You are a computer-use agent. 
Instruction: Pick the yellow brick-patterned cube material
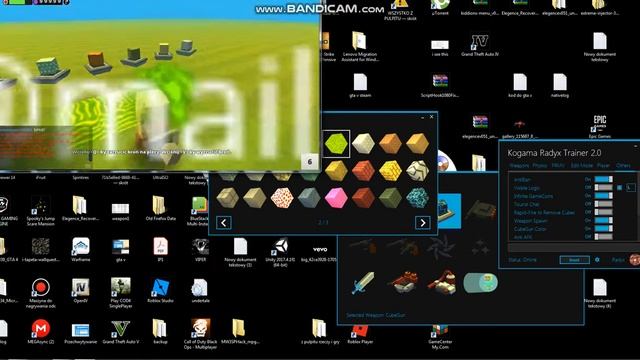[390, 171]
